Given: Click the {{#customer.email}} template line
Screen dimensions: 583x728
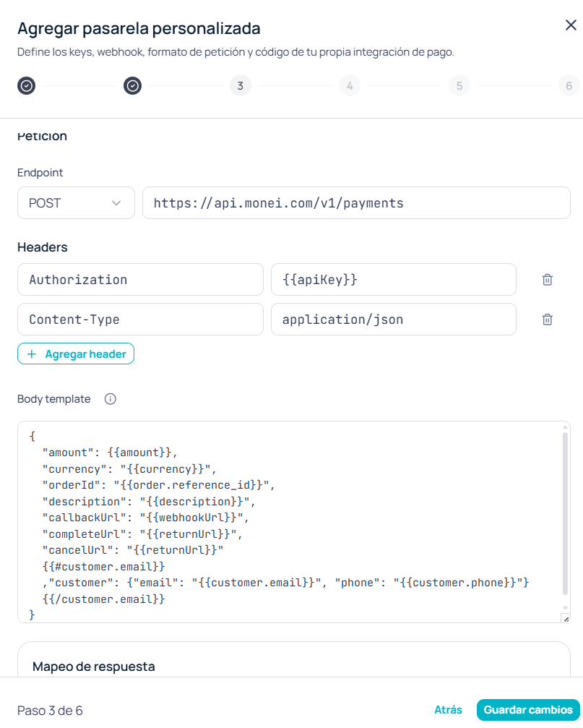Looking at the screenshot, I should (103, 567).
